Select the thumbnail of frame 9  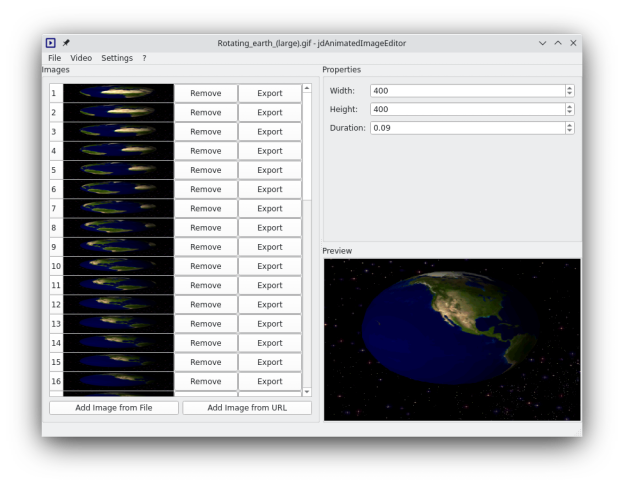(x=119, y=247)
